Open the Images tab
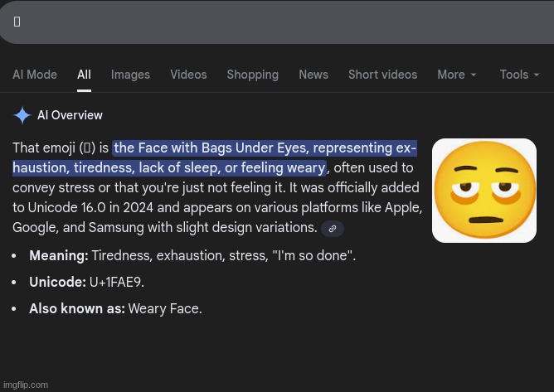The height and width of the screenshot is (392, 554). (x=130, y=75)
